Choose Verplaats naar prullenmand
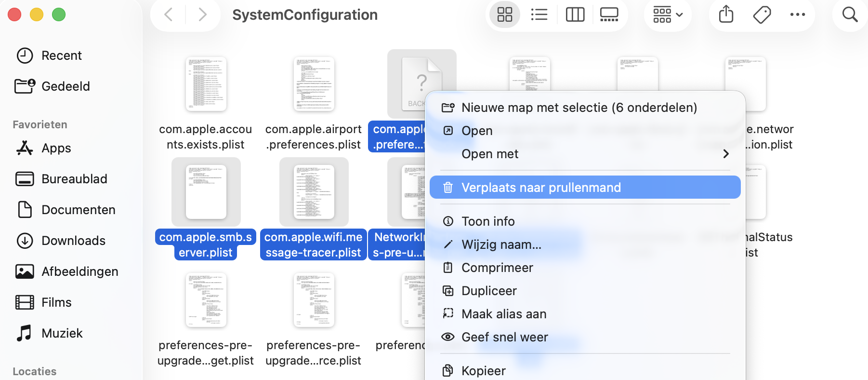Screen dimensions: 868x380 (x=585, y=187)
